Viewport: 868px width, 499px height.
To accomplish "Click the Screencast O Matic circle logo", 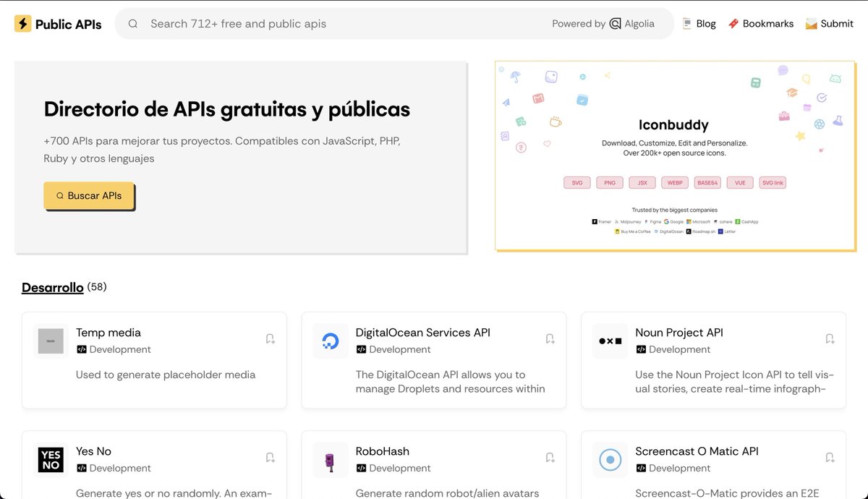I will [x=610, y=459].
